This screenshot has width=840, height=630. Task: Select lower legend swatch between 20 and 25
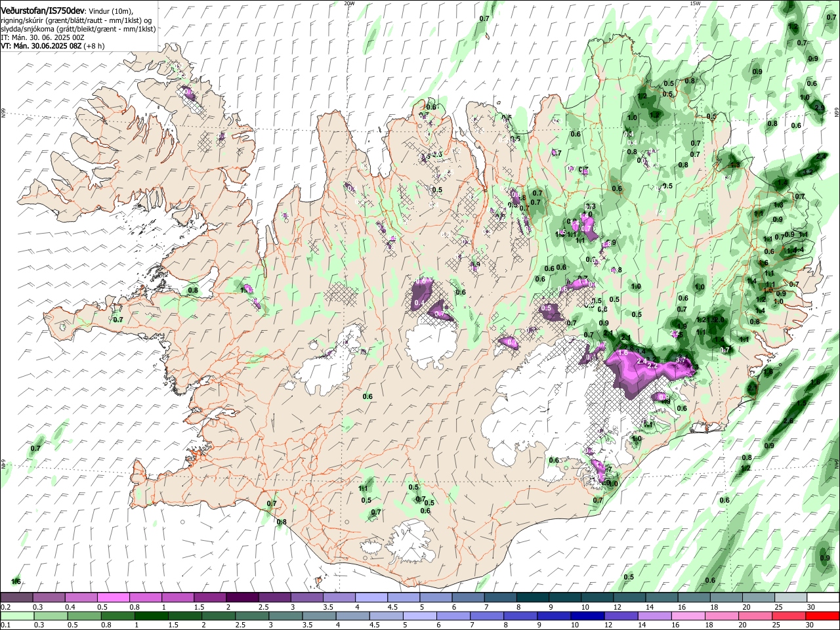(x=755, y=616)
